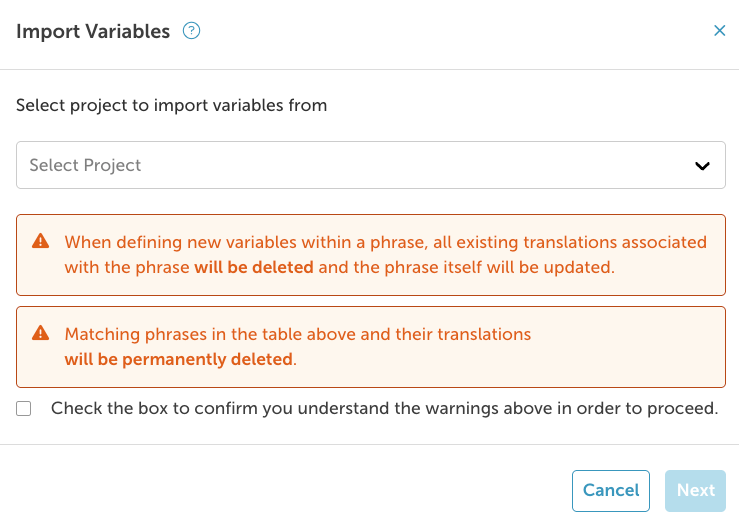Viewport: 739px width, 525px height.
Task: Close the Import Variables dialog
Action: 719,31
